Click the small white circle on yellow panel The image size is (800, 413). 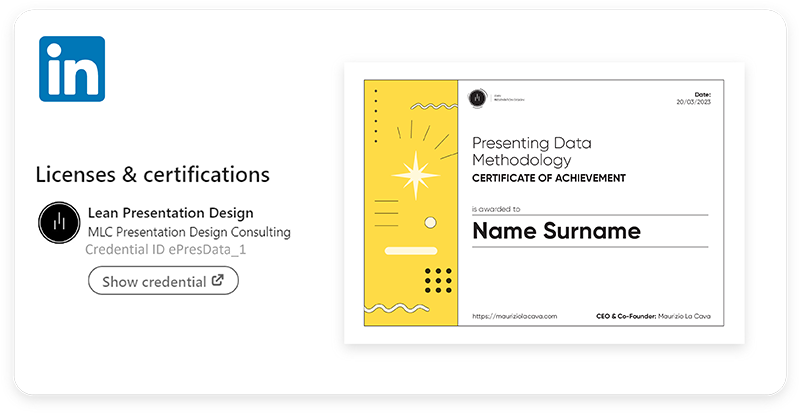[x=431, y=223]
